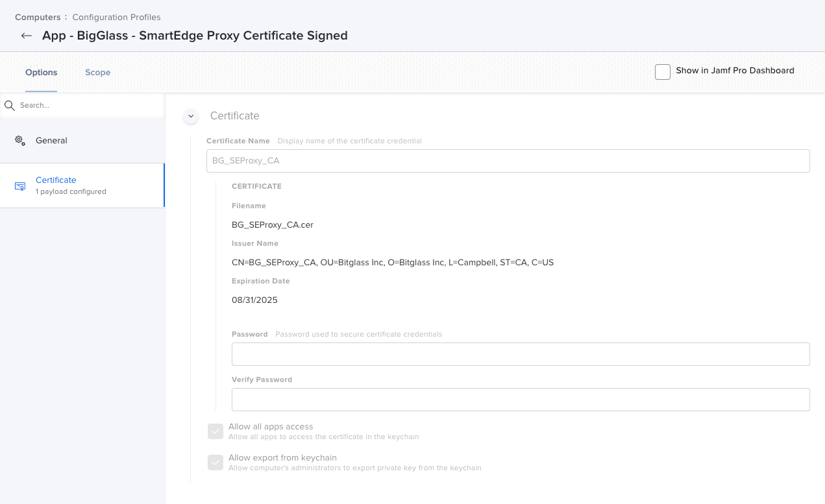Click the Verify Password field
The height and width of the screenshot is (504, 825).
521,399
